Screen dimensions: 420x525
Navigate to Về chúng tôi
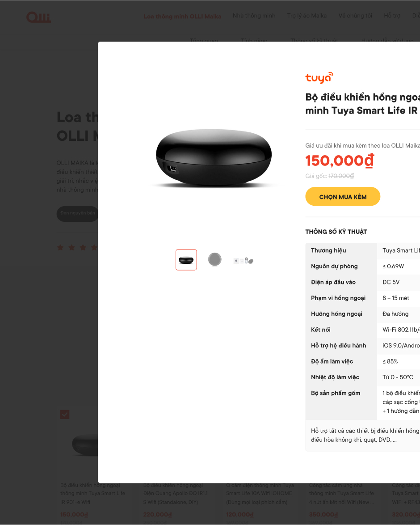[355, 16]
